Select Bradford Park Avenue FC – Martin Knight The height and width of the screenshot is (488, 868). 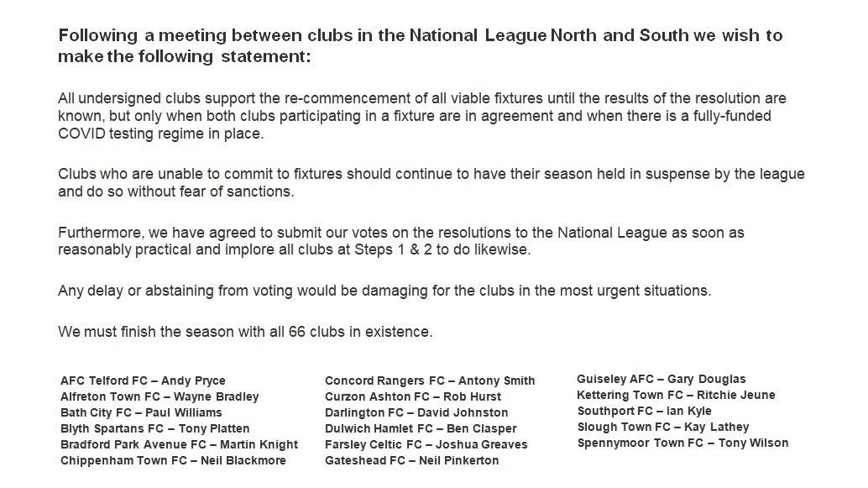click(x=180, y=445)
